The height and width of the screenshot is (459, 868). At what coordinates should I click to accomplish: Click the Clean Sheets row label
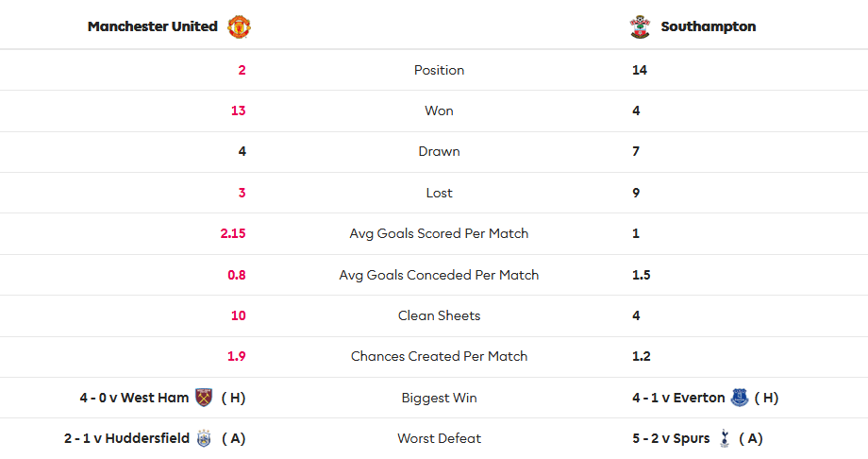click(439, 315)
